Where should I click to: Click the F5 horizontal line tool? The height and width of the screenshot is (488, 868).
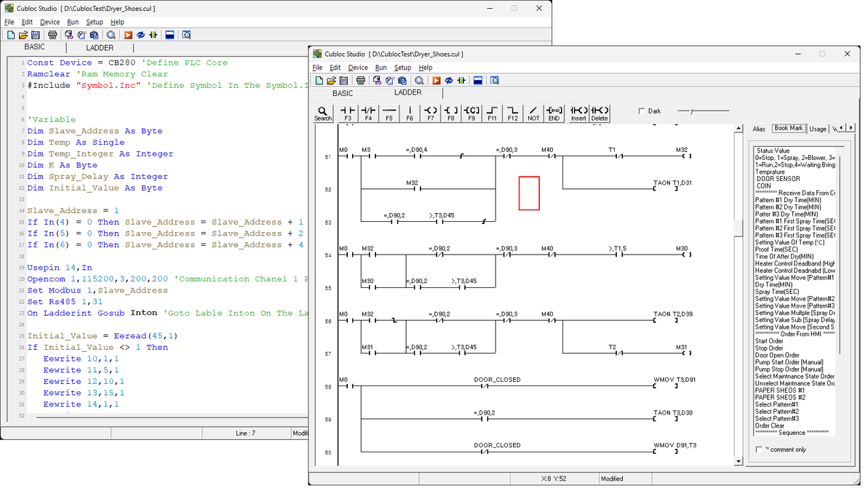pos(389,113)
